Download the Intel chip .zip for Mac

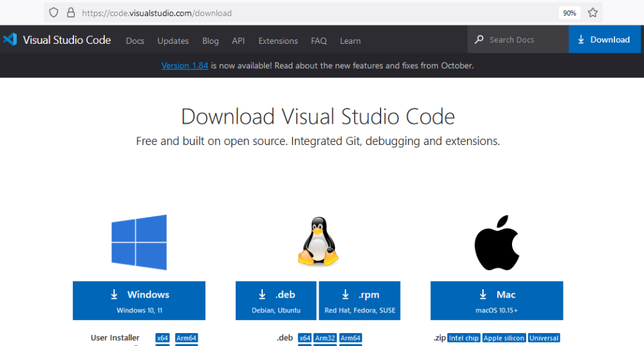(x=464, y=338)
